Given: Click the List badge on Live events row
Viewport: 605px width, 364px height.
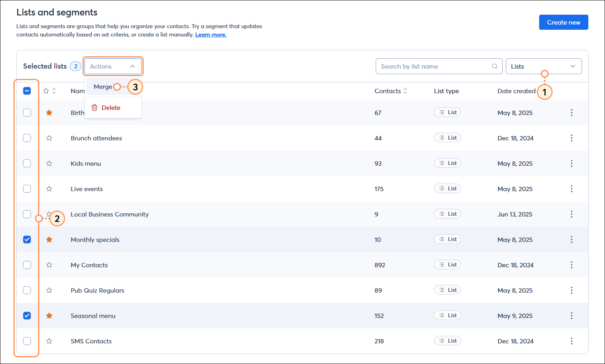Looking at the screenshot, I should tap(447, 188).
